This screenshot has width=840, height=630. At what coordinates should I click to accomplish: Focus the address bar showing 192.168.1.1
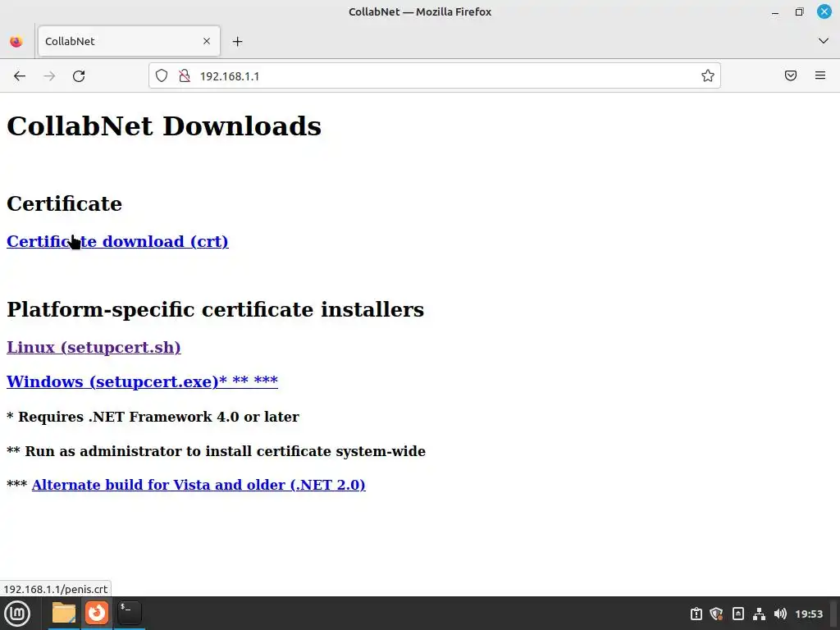[x=434, y=75]
